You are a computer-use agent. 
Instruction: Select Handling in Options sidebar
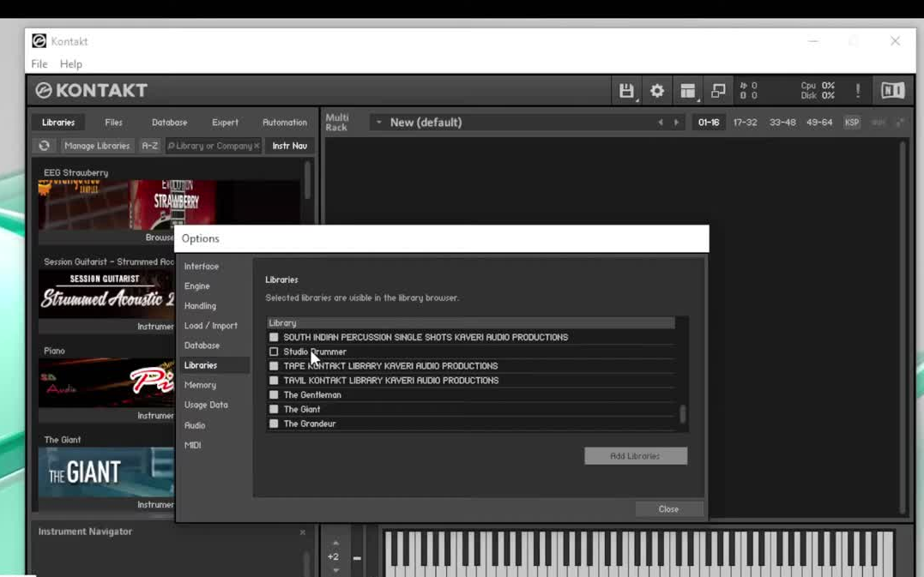coord(201,306)
